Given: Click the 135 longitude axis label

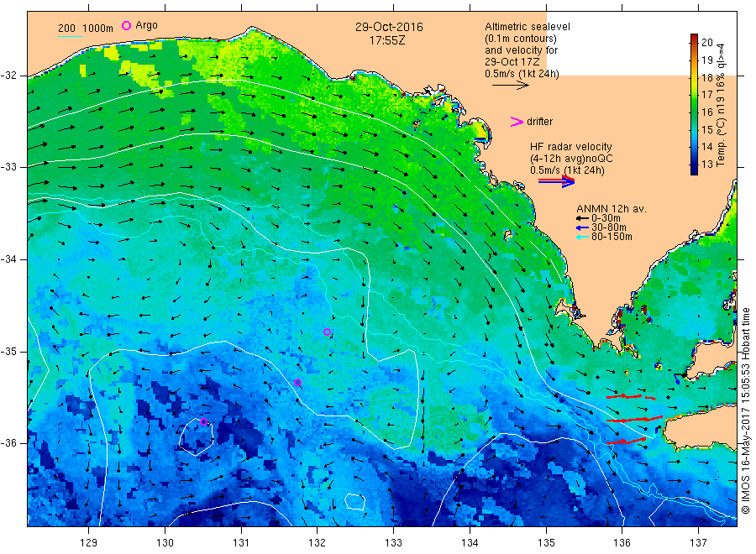Looking at the screenshot, I should [x=546, y=543].
